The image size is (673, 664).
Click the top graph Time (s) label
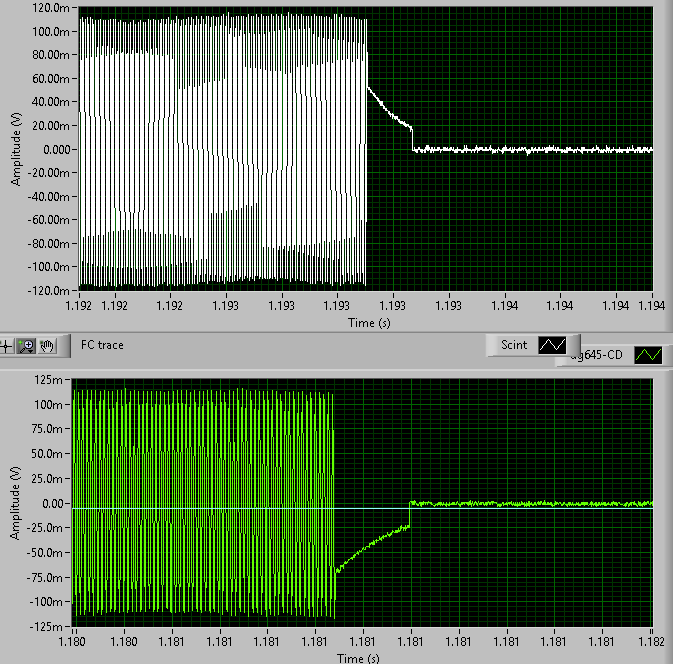369,323
